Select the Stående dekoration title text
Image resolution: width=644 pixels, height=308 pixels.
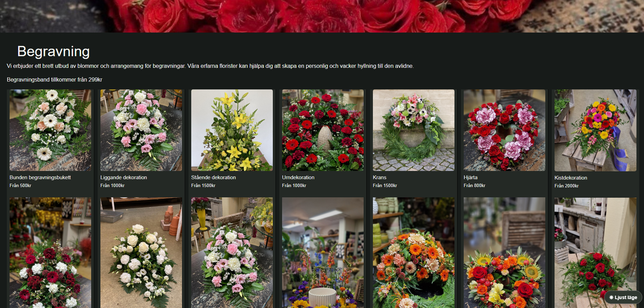click(x=214, y=177)
